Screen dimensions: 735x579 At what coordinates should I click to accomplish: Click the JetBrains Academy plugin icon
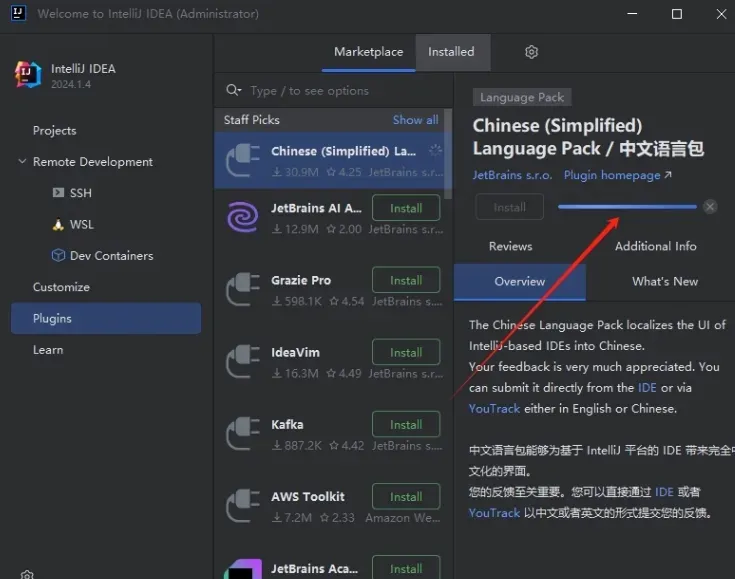[x=243, y=569]
